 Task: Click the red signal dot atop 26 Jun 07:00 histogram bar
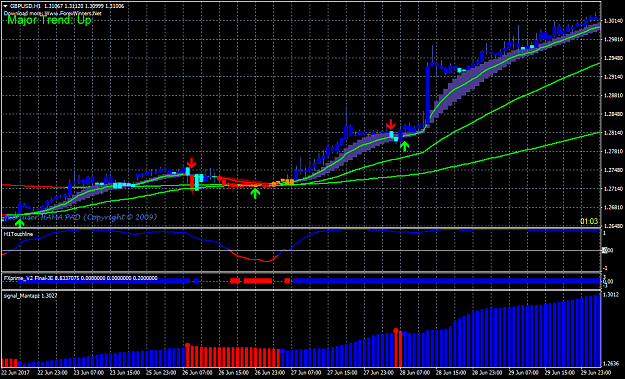[187, 345]
